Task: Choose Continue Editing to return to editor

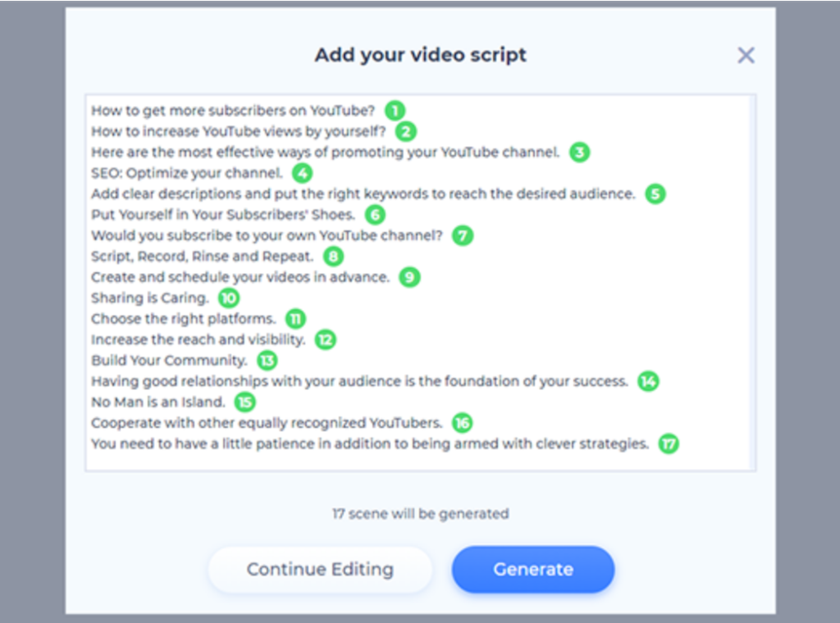Action: click(x=320, y=569)
